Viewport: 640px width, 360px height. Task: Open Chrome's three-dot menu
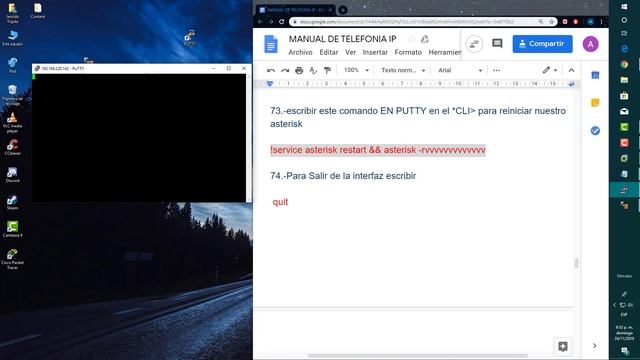click(601, 22)
